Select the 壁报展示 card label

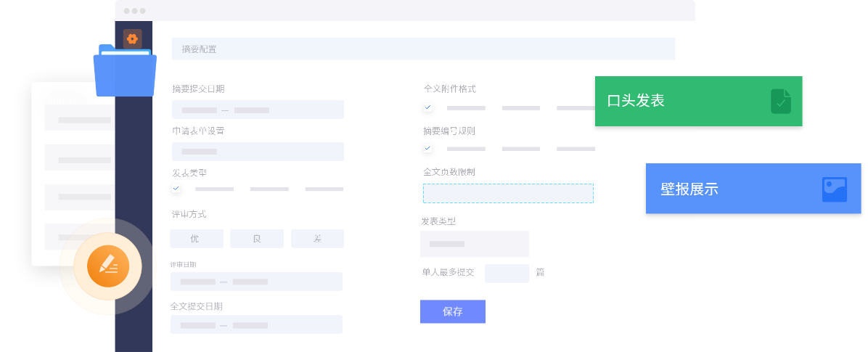click(689, 189)
